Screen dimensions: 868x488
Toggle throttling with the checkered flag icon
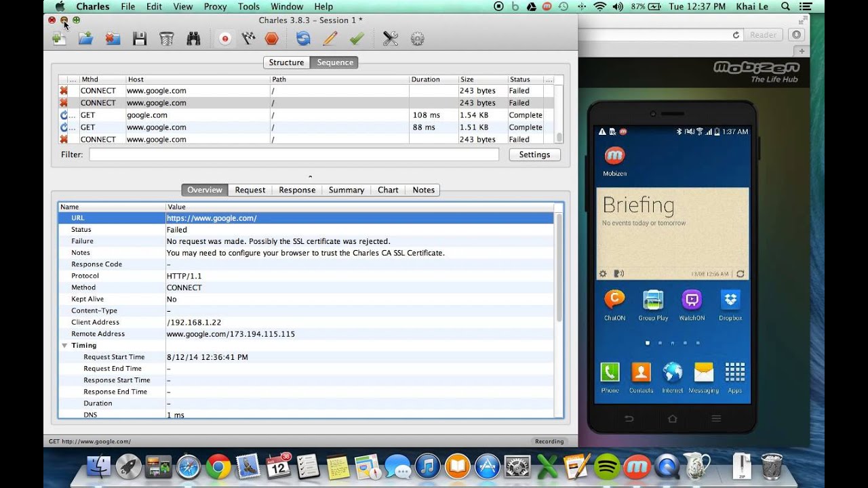click(x=248, y=39)
